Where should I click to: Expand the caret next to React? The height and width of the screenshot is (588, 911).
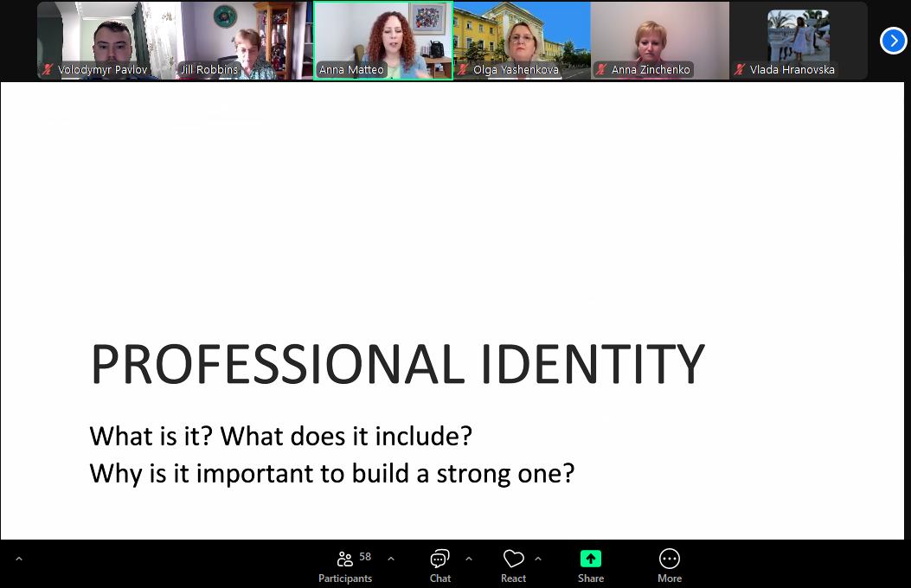coord(538,559)
